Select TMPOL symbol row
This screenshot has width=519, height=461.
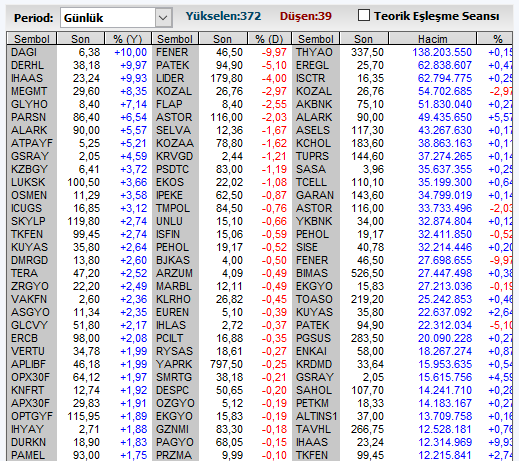tap(173, 208)
